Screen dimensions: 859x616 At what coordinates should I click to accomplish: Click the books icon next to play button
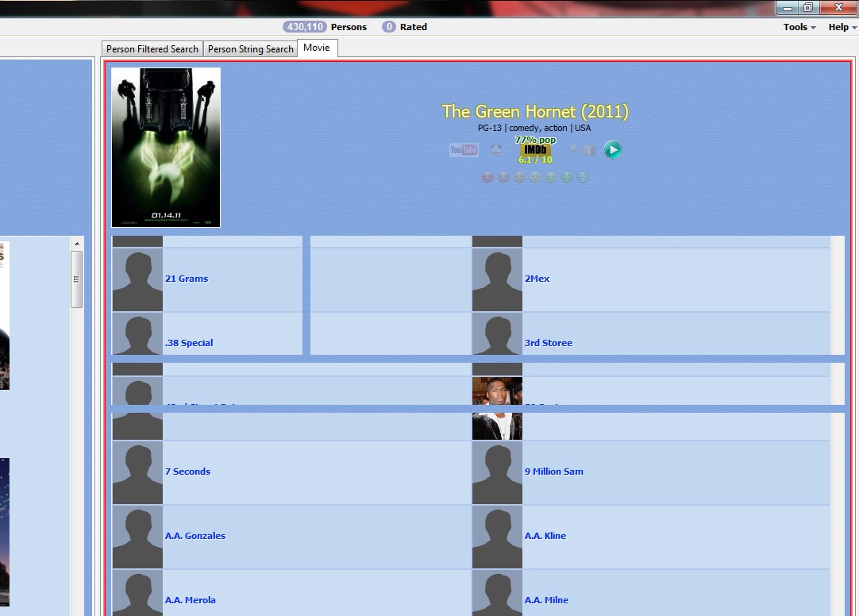coord(589,149)
